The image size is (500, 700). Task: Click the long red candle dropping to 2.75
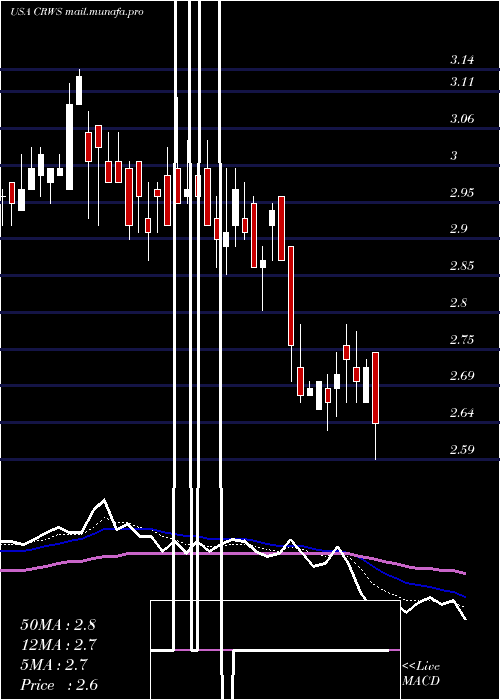(x=291, y=296)
